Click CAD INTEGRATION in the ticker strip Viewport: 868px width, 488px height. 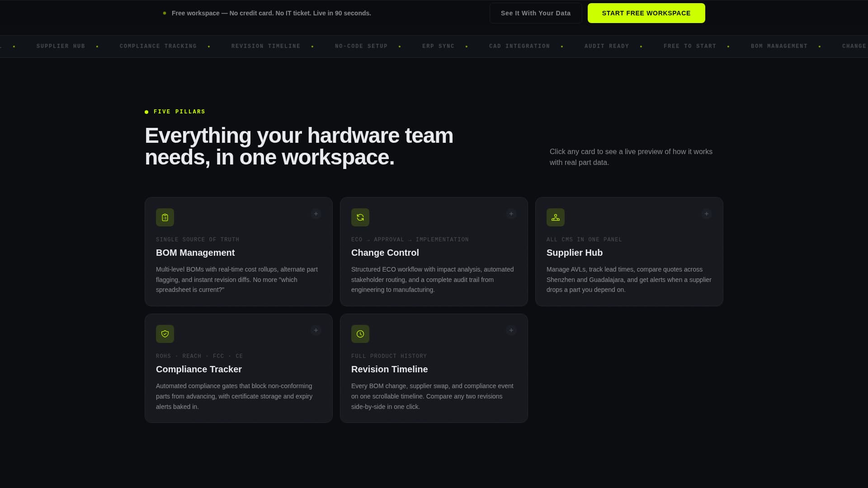519,46
